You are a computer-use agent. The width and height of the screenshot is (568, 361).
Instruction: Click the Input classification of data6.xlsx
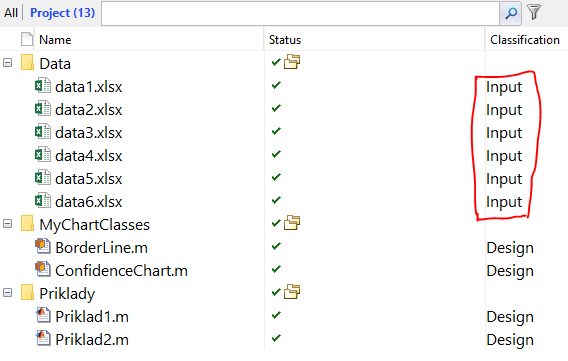(x=504, y=202)
